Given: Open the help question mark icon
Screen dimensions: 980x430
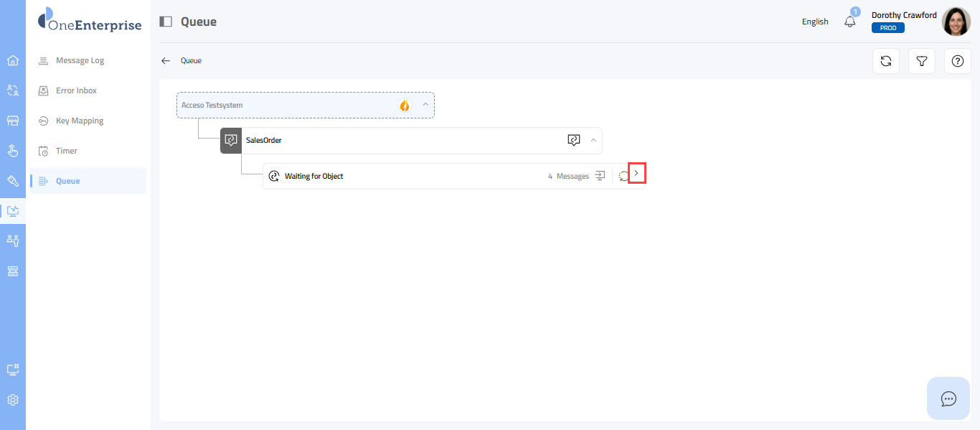Looking at the screenshot, I should click(957, 61).
